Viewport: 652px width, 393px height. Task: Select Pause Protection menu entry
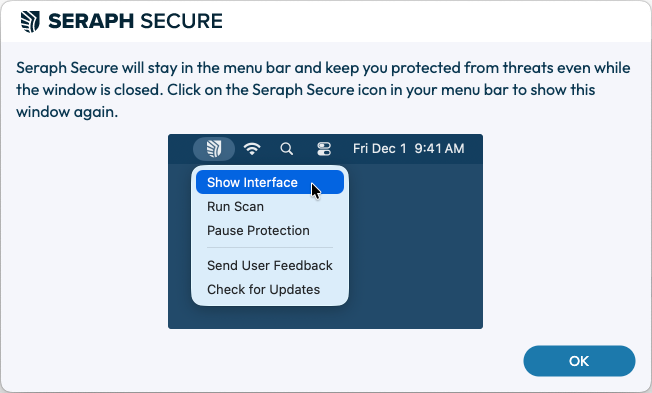[x=258, y=230]
